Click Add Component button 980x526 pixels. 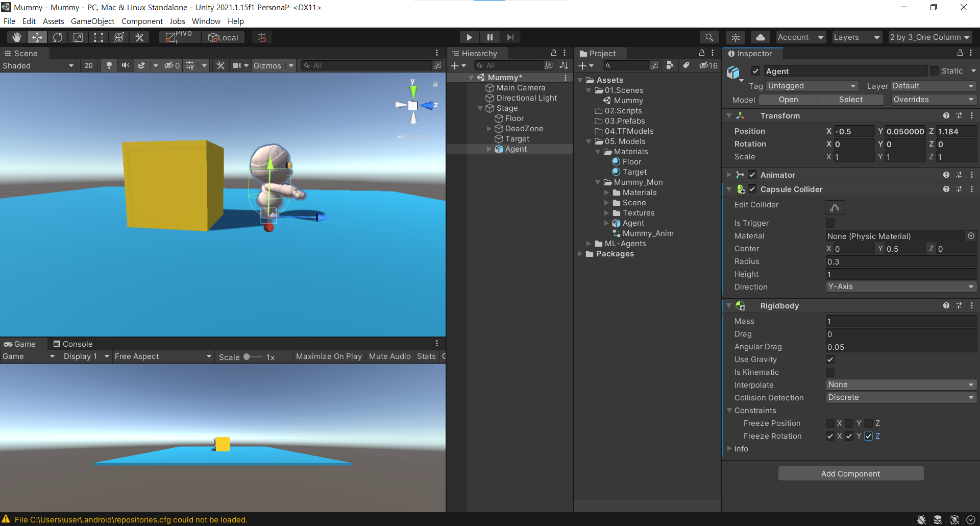tap(850, 473)
